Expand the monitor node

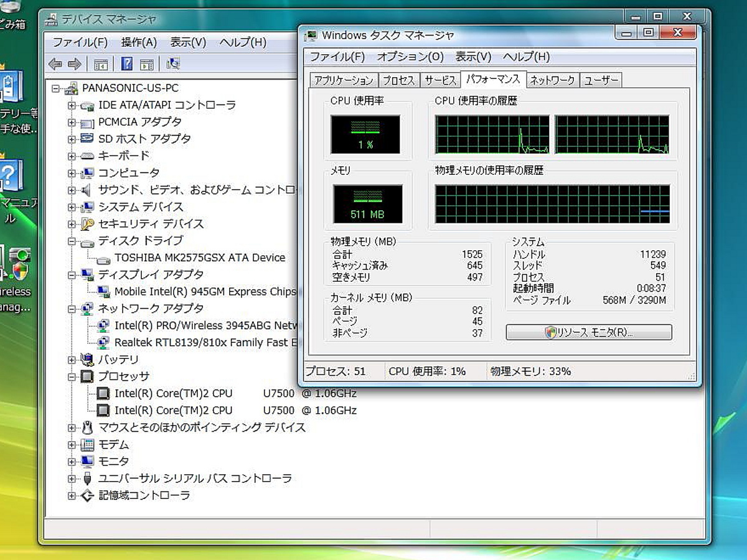click(72, 461)
